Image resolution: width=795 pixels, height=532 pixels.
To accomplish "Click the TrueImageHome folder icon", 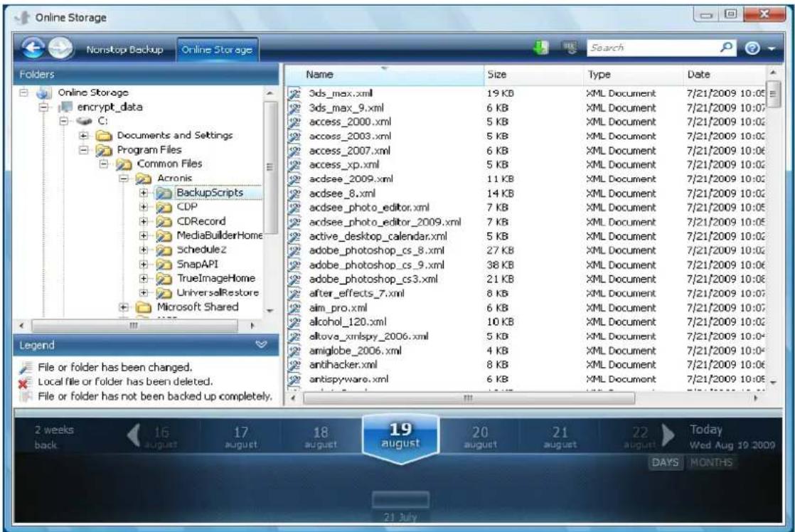I will (x=164, y=278).
